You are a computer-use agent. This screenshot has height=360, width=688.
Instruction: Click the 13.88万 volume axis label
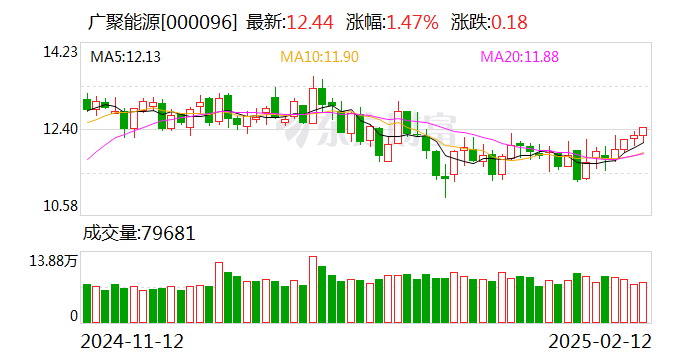pyautogui.click(x=53, y=261)
